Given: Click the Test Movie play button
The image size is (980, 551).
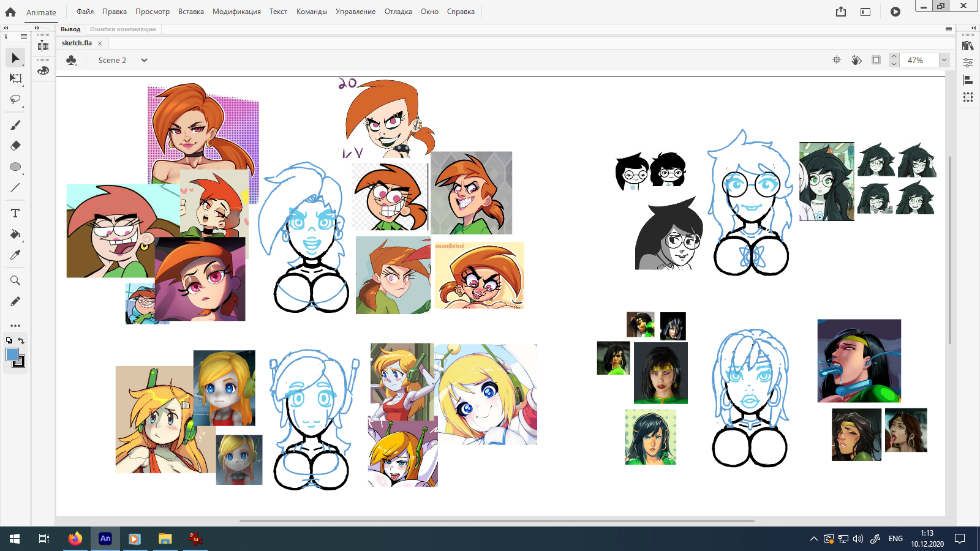Looking at the screenshot, I should click(x=895, y=12).
